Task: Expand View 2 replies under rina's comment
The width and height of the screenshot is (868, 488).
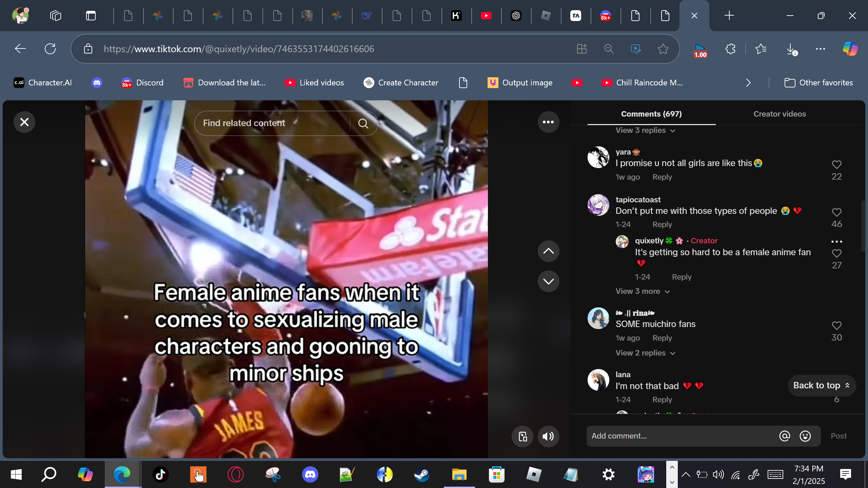Action: click(645, 353)
